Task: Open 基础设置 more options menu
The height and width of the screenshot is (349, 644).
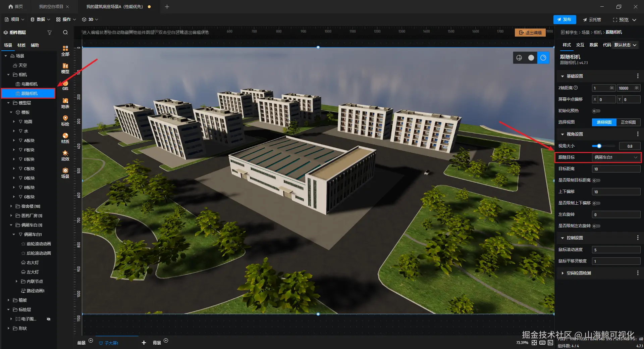Action: [x=638, y=76]
